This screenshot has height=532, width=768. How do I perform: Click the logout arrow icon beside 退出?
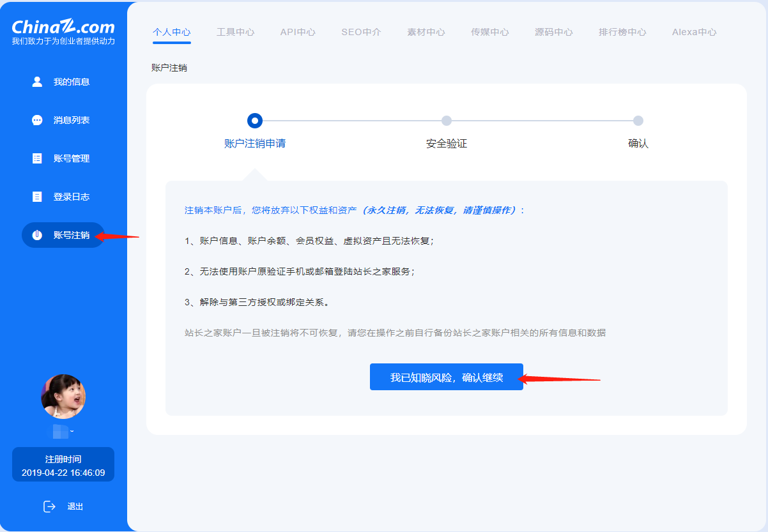(x=49, y=506)
